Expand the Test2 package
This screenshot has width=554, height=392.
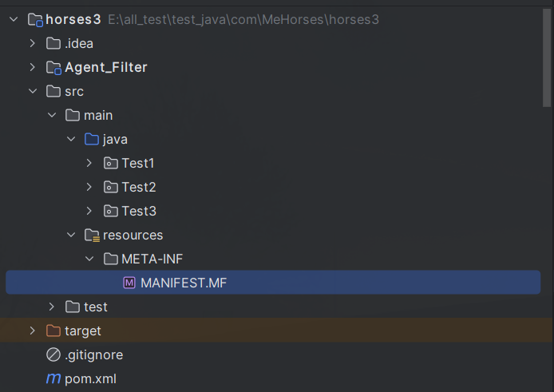(x=89, y=187)
